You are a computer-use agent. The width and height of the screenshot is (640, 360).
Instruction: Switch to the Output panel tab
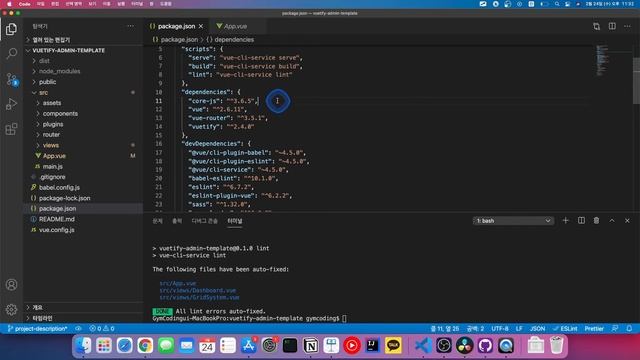(x=177, y=221)
